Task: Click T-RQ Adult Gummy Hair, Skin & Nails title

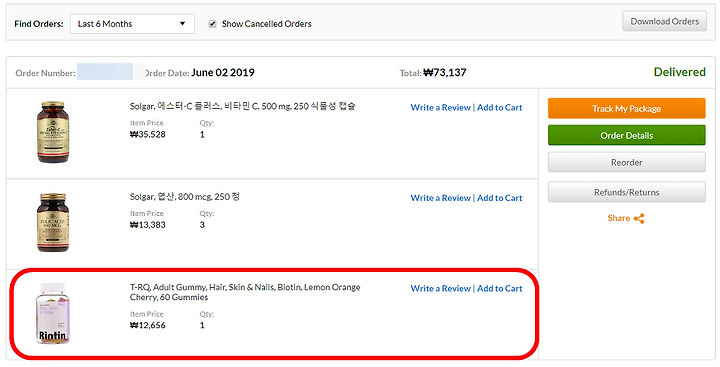Action: (245, 292)
